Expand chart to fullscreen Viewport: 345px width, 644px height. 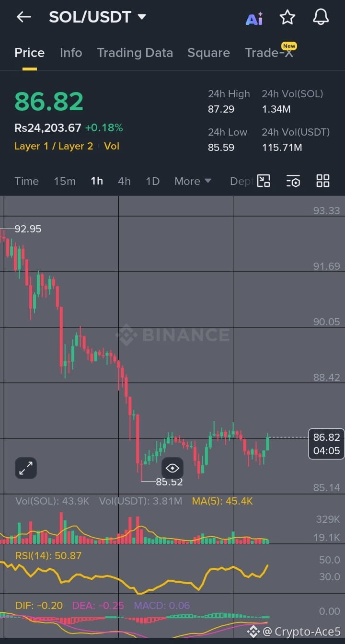pyautogui.click(x=26, y=468)
